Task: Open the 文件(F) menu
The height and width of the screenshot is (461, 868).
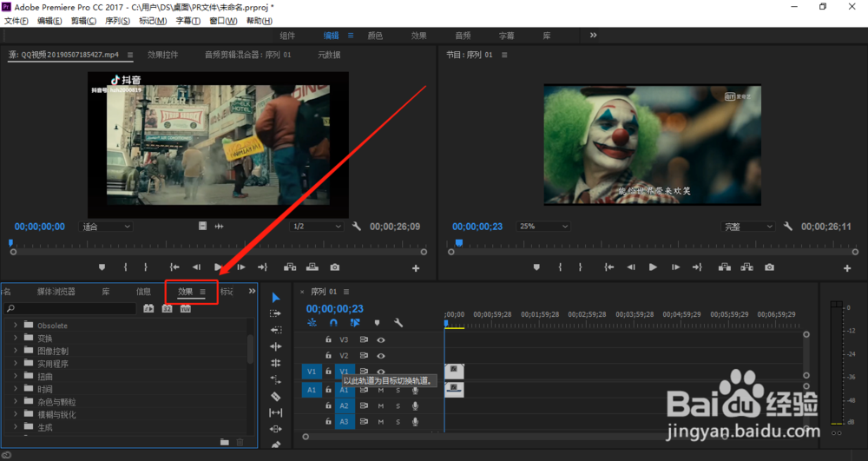Action: pyautogui.click(x=16, y=21)
